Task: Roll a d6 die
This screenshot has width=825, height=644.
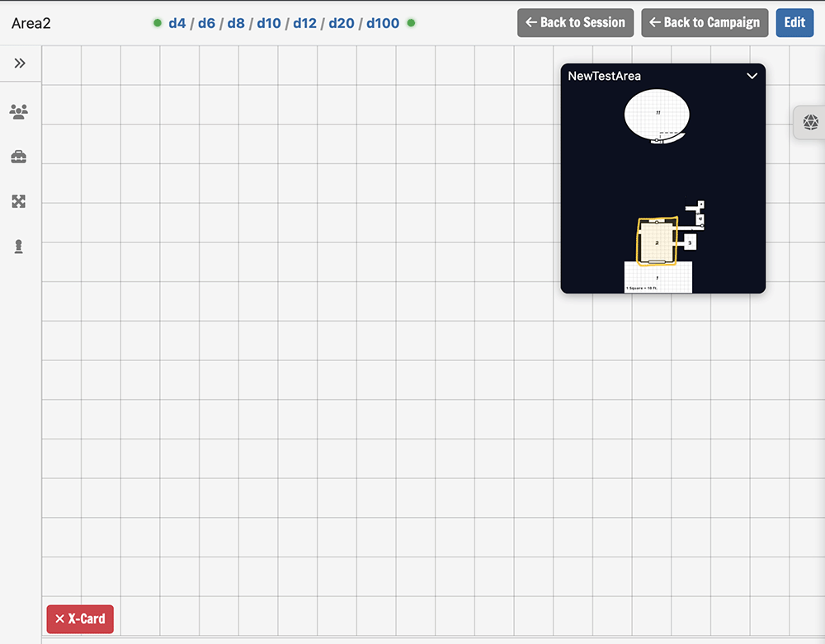Action: [x=206, y=23]
